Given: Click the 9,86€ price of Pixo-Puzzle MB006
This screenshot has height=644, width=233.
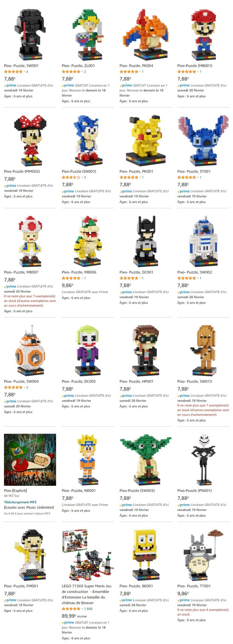Looking at the screenshot, I should [68, 285].
